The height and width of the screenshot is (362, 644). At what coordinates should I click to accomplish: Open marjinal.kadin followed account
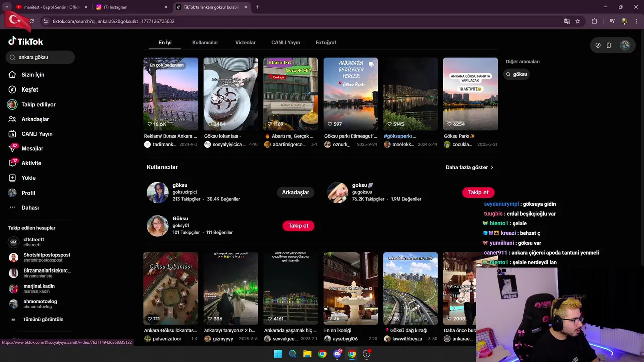click(40, 288)
